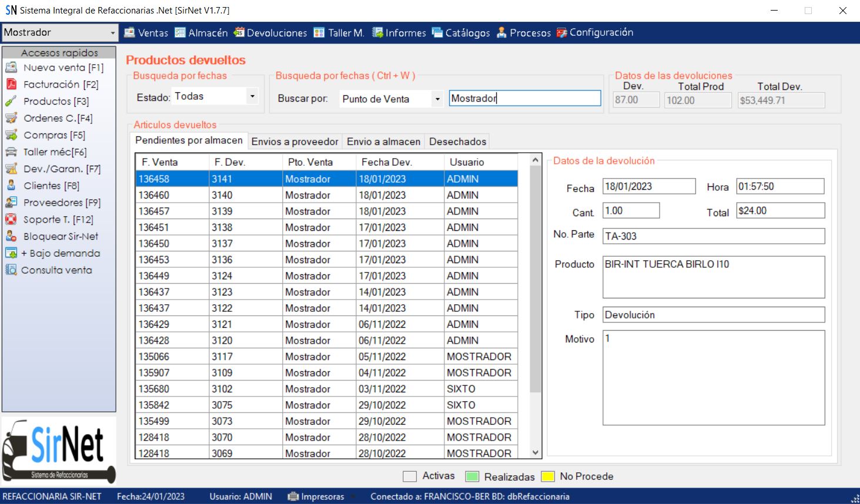This screenshot has width=860, height=504.
Task: Click the Clientes person icon
Action: (11, 186)
